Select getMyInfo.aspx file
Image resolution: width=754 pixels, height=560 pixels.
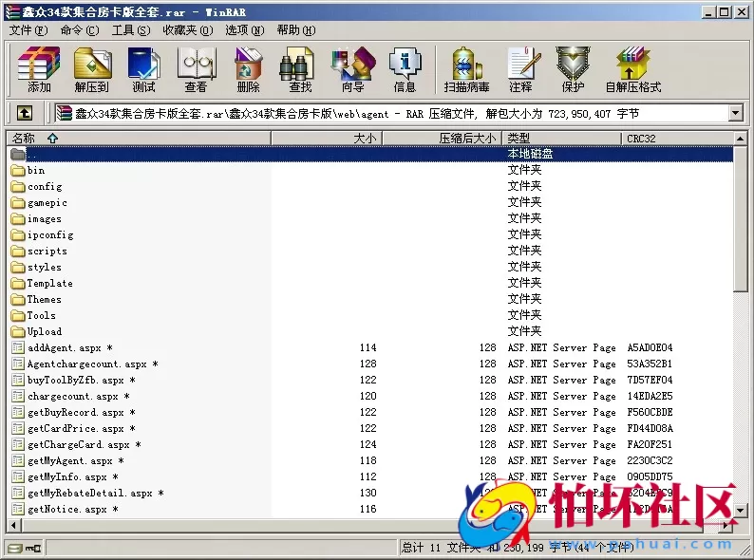pos(65,476)
